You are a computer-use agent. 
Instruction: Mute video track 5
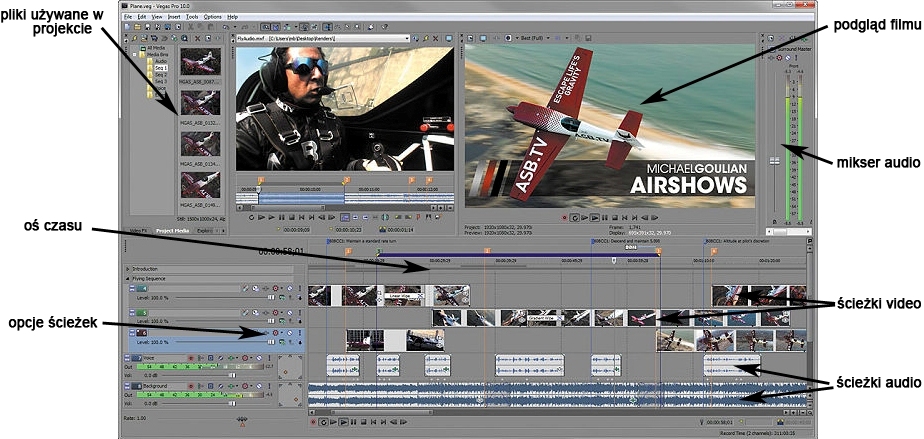pyautogui.click(x=290, y=312)
